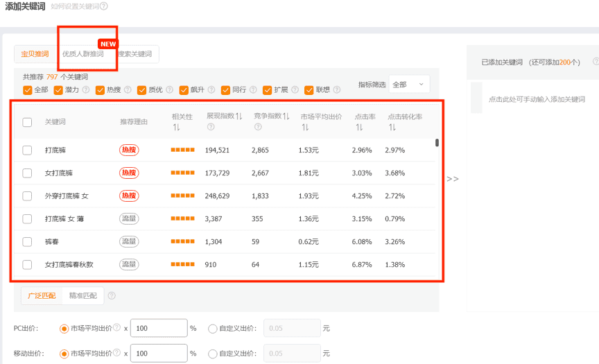The height and width of the screenshot is (364, 599).
Task: Click the >> add keywords arrow
Action: tap(453, 179)
